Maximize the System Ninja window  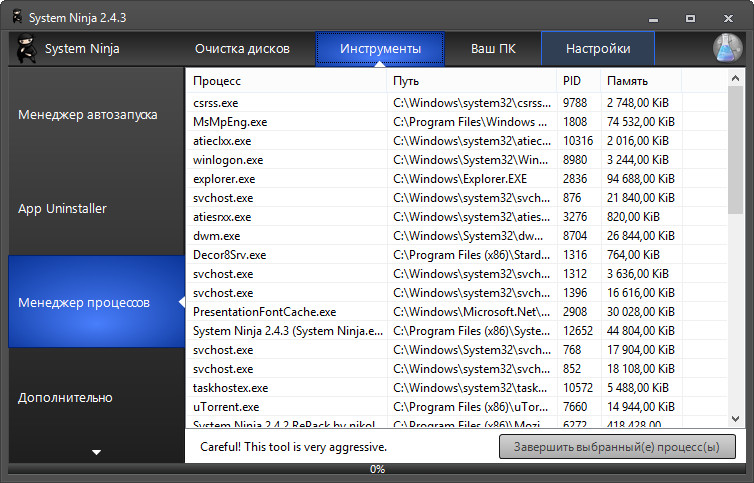[x=691, y=18]
